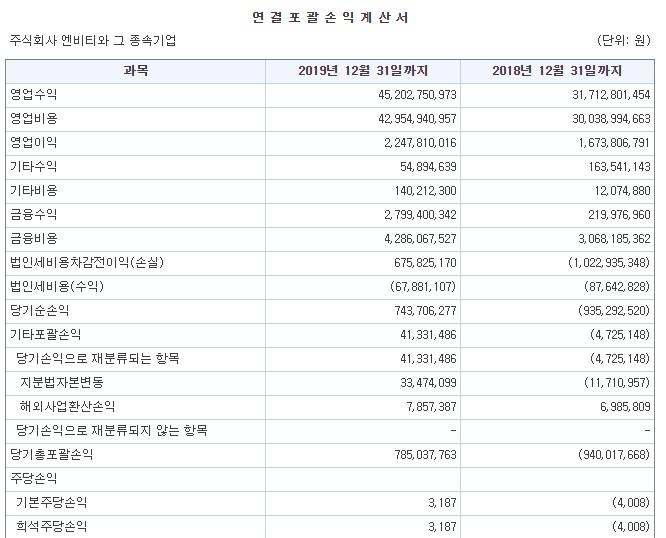Click the unit label (단위: 원)
The width and height of the screenshot is (666, 538).
coord(624,40)
